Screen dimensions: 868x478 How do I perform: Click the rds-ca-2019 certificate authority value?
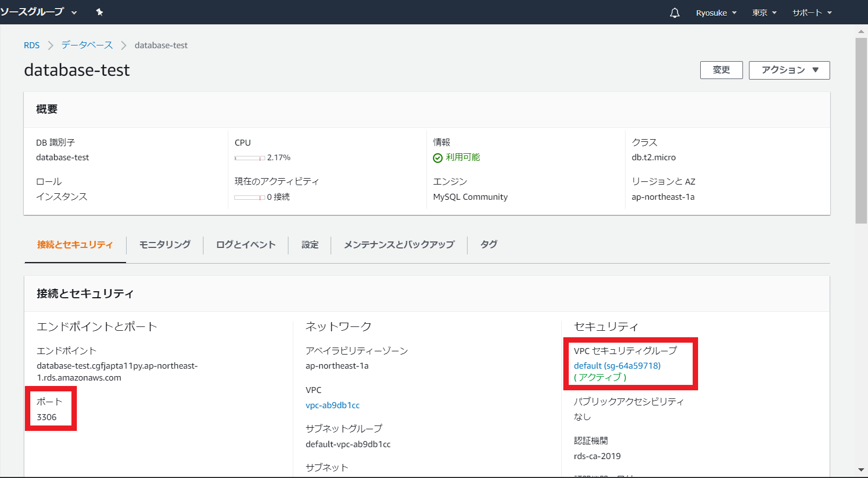[597, 456]
